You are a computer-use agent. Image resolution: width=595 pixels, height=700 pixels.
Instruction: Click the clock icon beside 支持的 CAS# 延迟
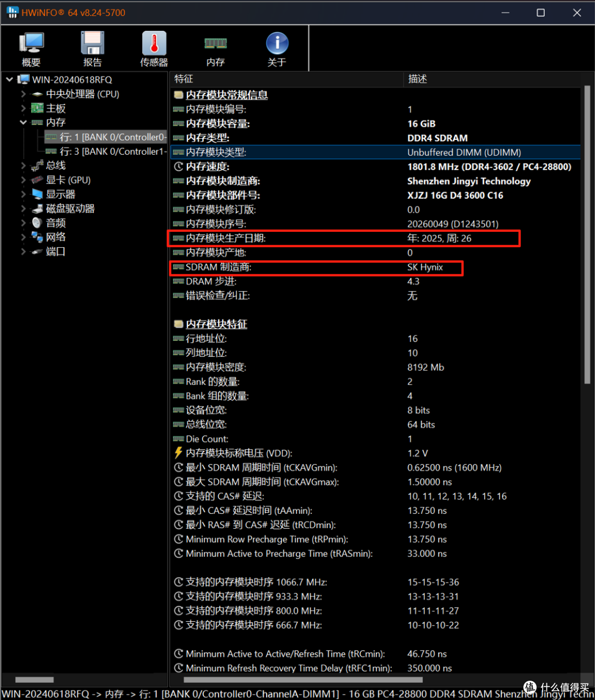178,496
